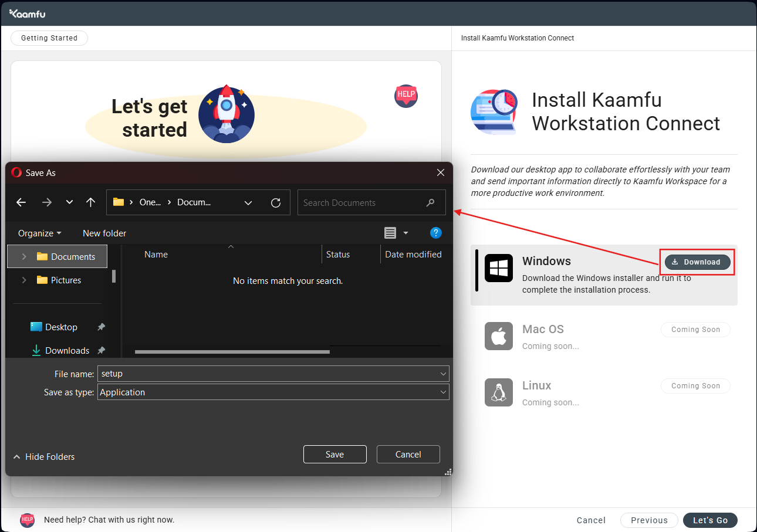Select Documents in navigation pane
Viewport: 757px width, 532px height.
(x=58, y=256)
